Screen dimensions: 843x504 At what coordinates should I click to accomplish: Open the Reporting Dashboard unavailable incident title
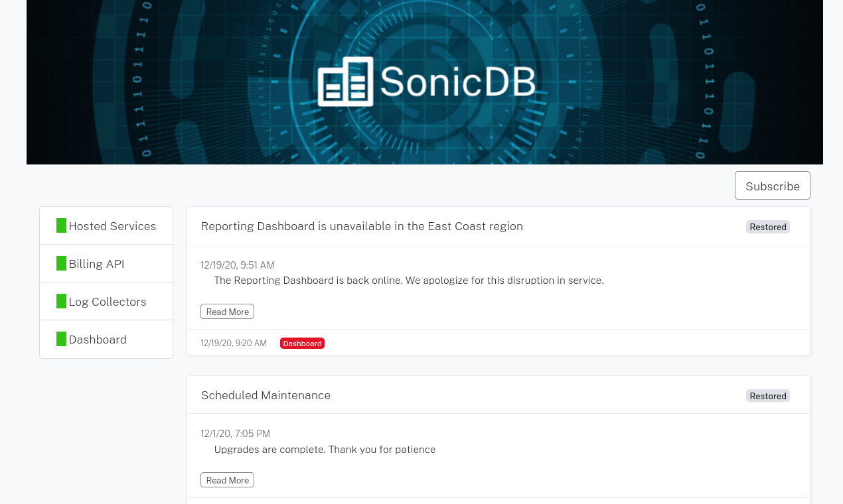(x=362, y=226)
